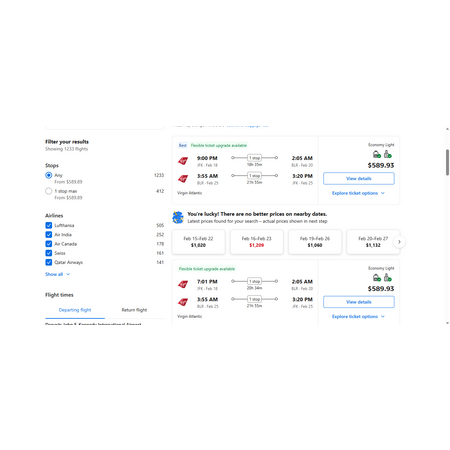Click the lucky prices globe illustration icon
This screenshot has height=450, width=450.
coord(178,217)
